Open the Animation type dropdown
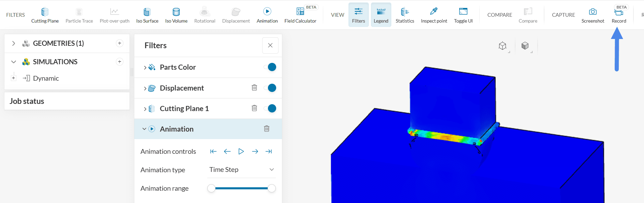This screenshot has height=203, width=644. [242, 170]
